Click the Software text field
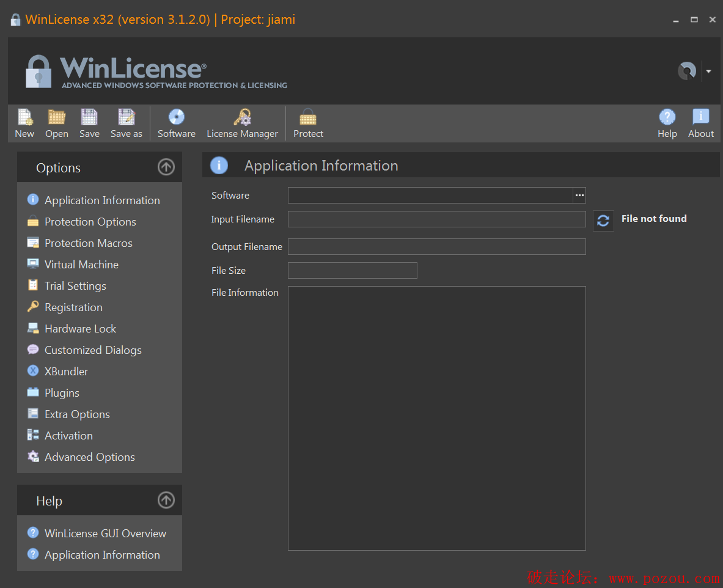 tap(431, 195)
